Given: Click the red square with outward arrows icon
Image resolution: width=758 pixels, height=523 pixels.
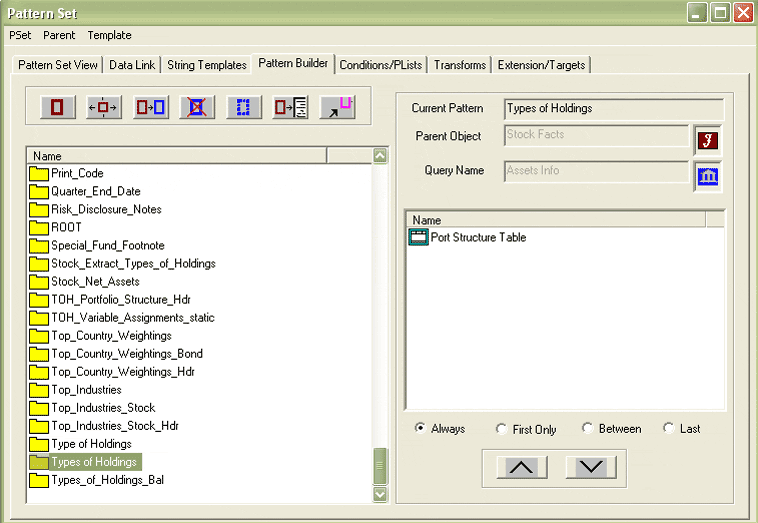Looking at the screenshot, I should point(104,107).
